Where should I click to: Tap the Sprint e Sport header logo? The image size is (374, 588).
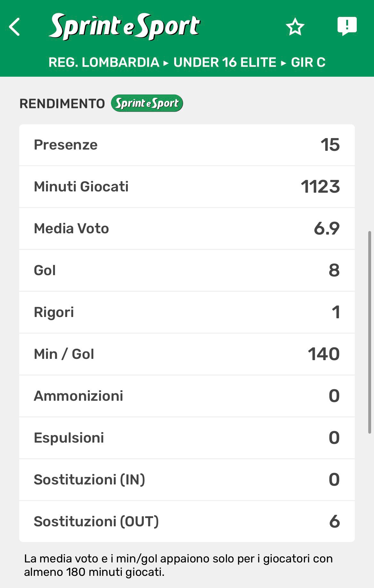(125, 27)
